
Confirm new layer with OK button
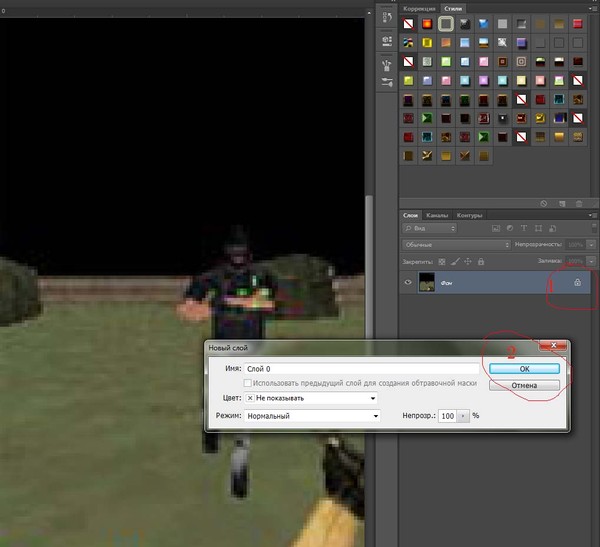pyautogui.click(x=524, y=369)
